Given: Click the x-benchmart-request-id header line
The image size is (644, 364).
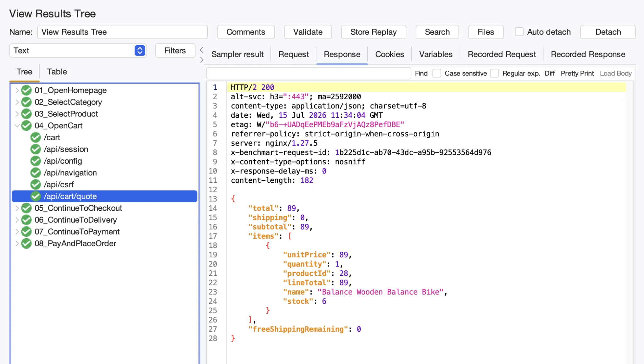Looking at the screenshot, I should [361, 152].
